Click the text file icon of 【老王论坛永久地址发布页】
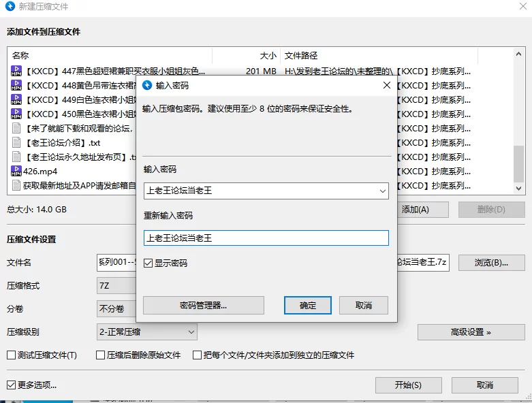Viewport: 532px width, 403px height. 16,157
